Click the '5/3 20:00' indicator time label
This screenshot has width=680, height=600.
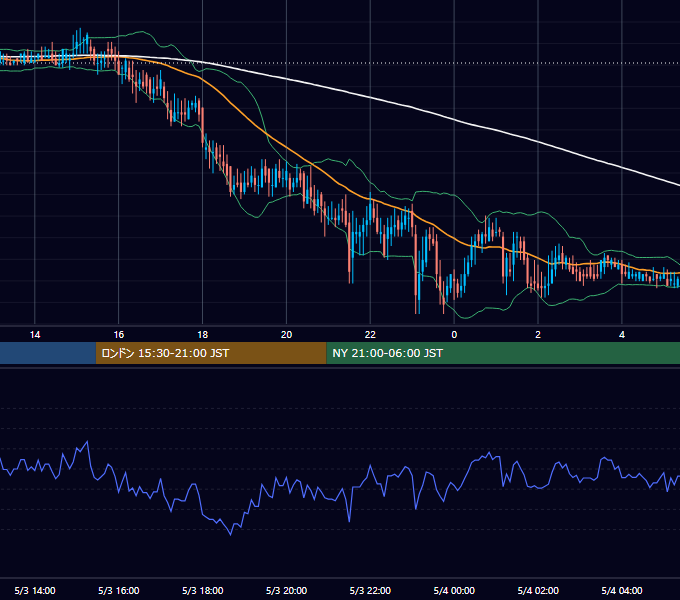pos(286,590)
